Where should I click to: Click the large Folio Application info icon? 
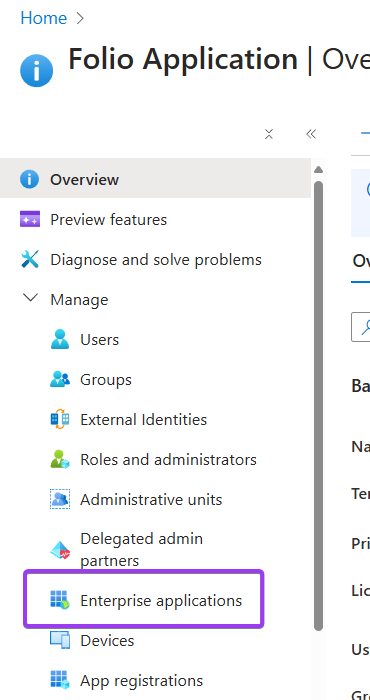pyautogui.click(x=37, y=71)
